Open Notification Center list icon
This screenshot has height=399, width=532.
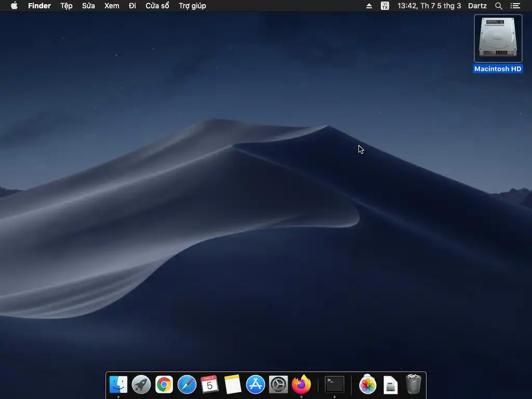[515, 6]
